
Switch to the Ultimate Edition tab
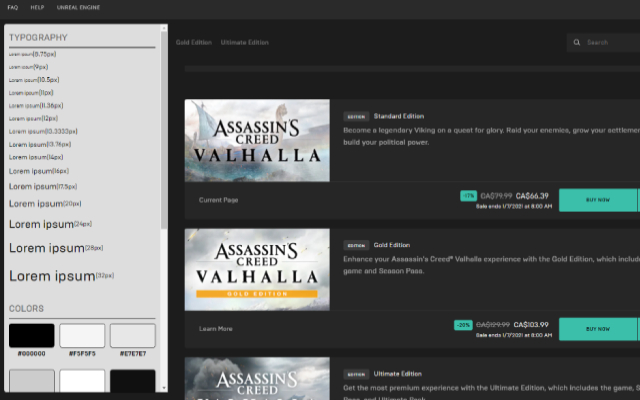245,43
